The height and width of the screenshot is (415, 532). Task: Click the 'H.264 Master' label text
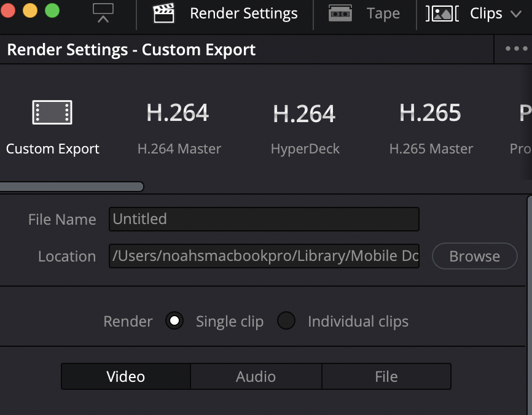click(x=179, y=149)
